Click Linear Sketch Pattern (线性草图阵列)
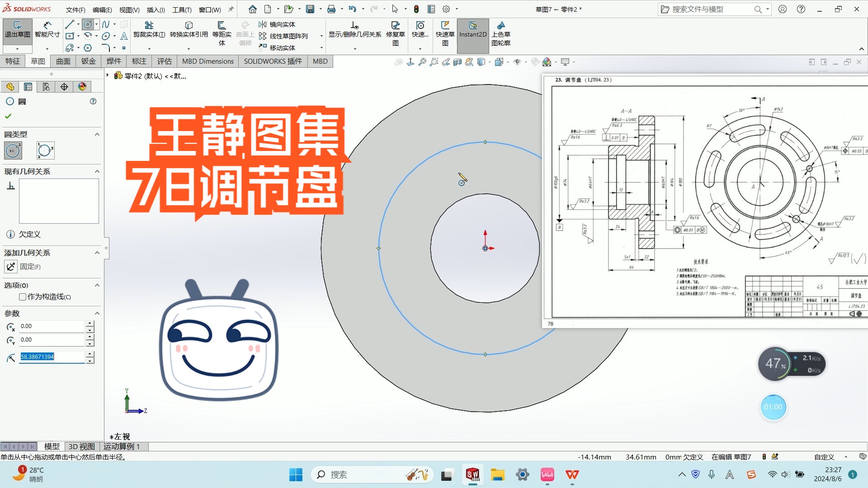Viewport: 868px width, 488px height. [283, 36]
